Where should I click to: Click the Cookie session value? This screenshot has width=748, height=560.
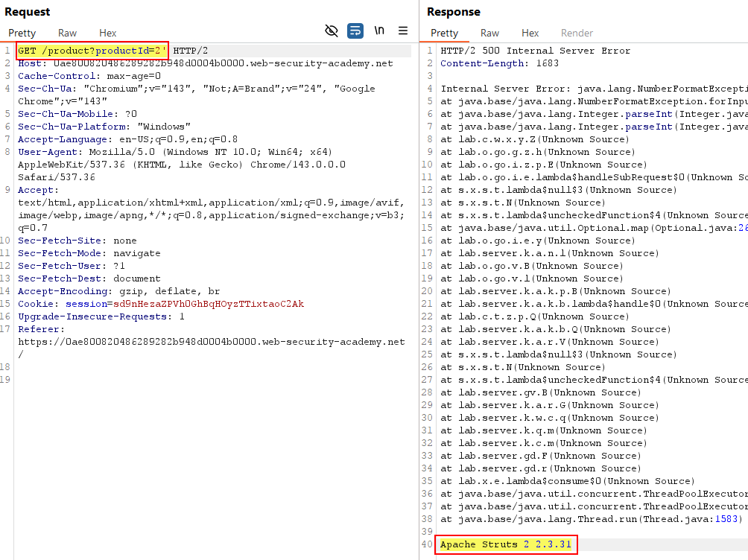(x=208, y=304)
